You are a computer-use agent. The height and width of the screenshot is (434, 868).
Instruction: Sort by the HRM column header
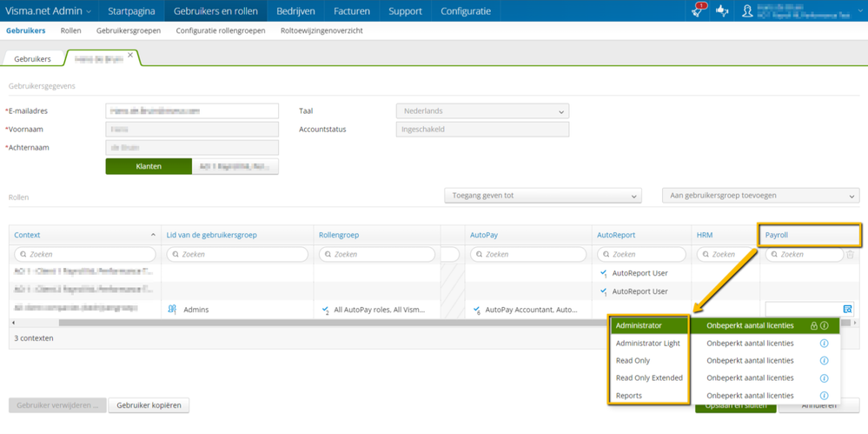pos(704,235)
